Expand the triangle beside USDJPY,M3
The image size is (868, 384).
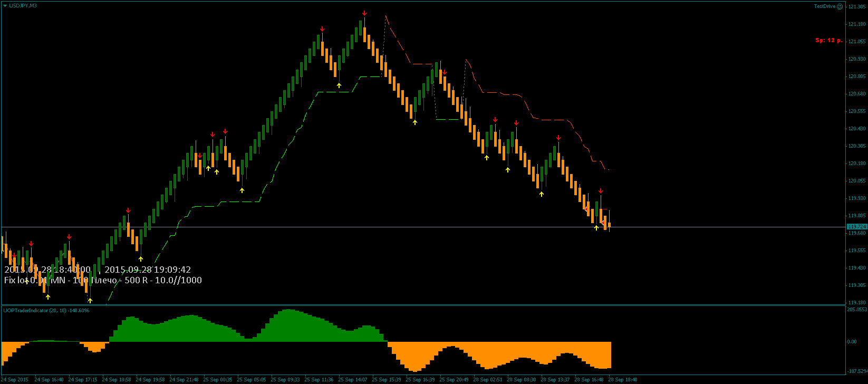(x=5, y=5)
